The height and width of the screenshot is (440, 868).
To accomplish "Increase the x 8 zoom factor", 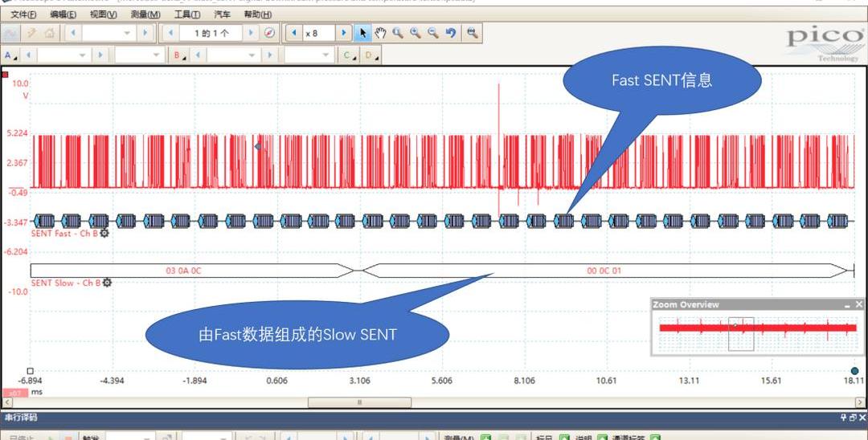I will (x=343, y=33).
